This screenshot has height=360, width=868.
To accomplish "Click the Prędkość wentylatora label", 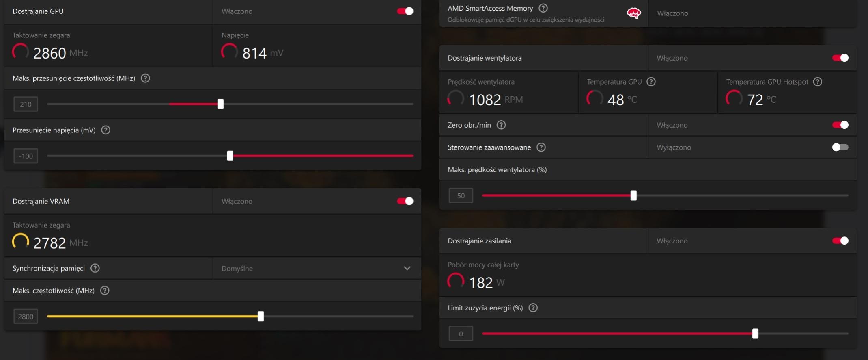I will pos(481,82).
